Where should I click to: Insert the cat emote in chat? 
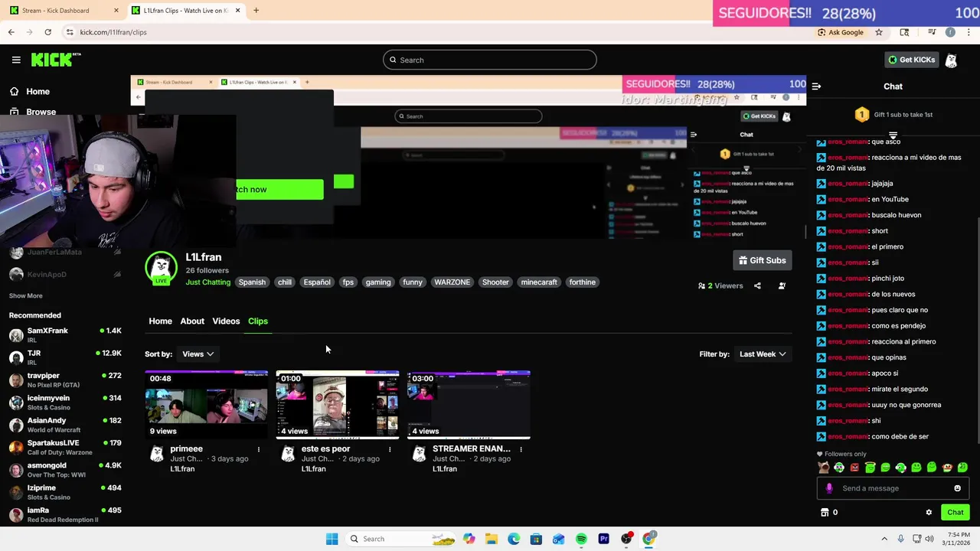pos(824,468)
